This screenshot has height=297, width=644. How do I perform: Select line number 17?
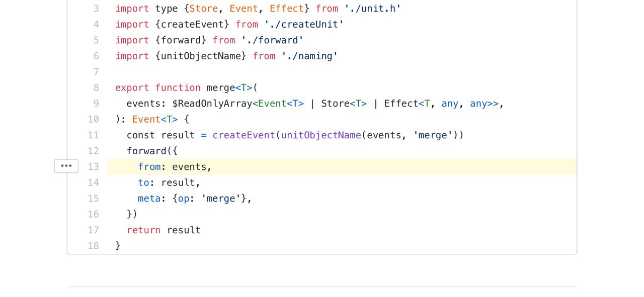(94, 230)
